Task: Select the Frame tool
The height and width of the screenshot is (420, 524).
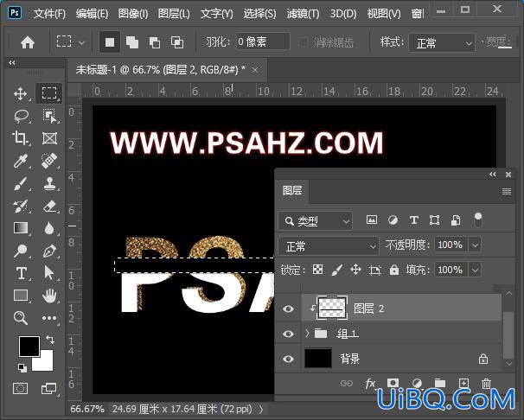Action: pos(49,138)
